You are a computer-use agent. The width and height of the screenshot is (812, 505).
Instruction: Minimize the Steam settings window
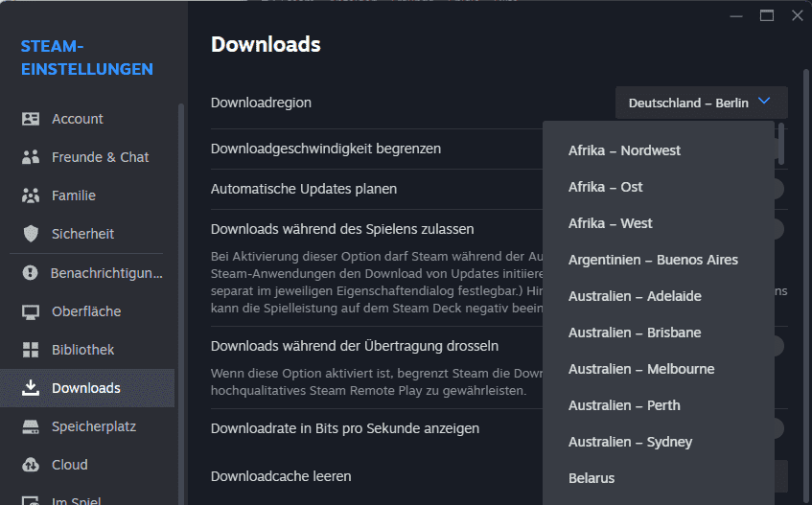(x=736, y=16)
